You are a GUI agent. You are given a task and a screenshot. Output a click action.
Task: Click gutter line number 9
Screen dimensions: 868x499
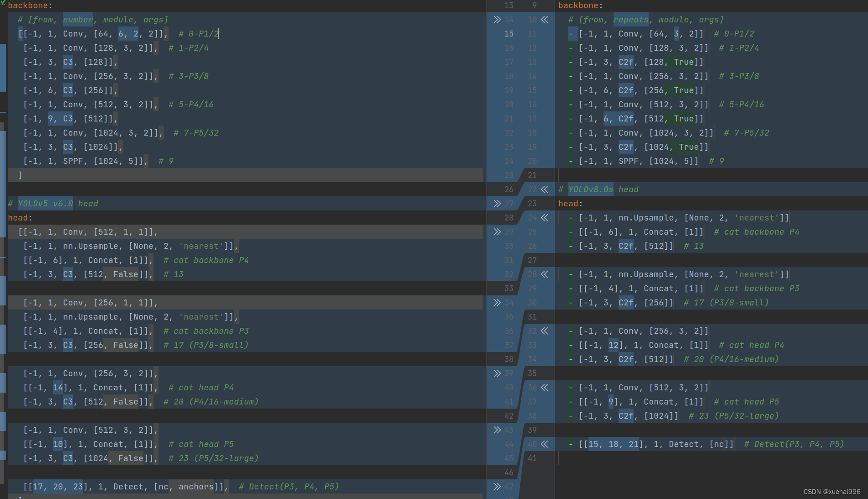(x=535, y=5)
